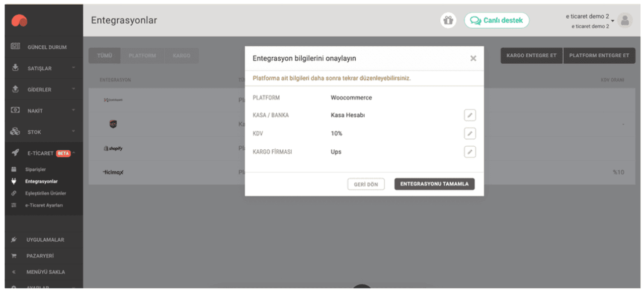This screenshot has width=644, height=292.
Task: Open e-Ticaret Ayarları
Action: pos(44,206)
